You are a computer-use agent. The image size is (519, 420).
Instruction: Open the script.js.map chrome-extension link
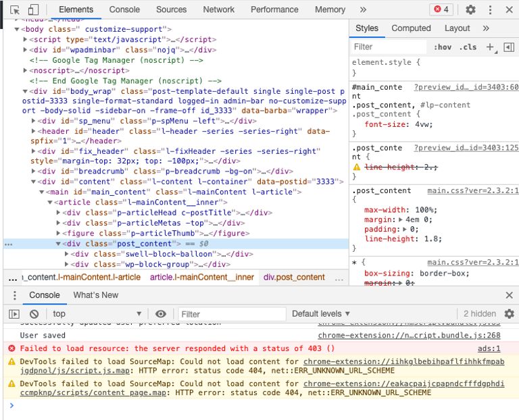[262, 366]
